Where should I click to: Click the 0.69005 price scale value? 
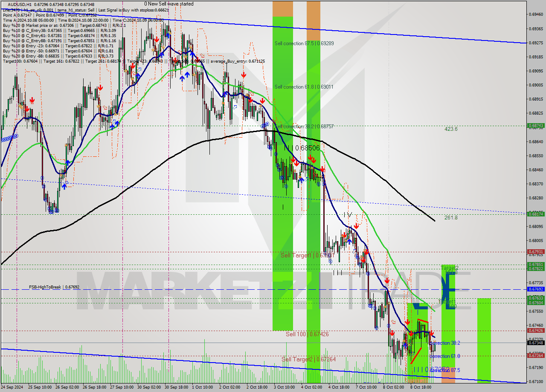536,85
